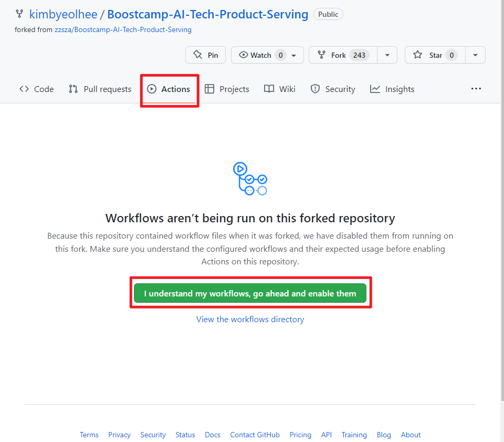The height and width of the screenshot is (442, 504).
Task: Open the Training footer link
Action: pyautogui.click(x=354, y=435)
